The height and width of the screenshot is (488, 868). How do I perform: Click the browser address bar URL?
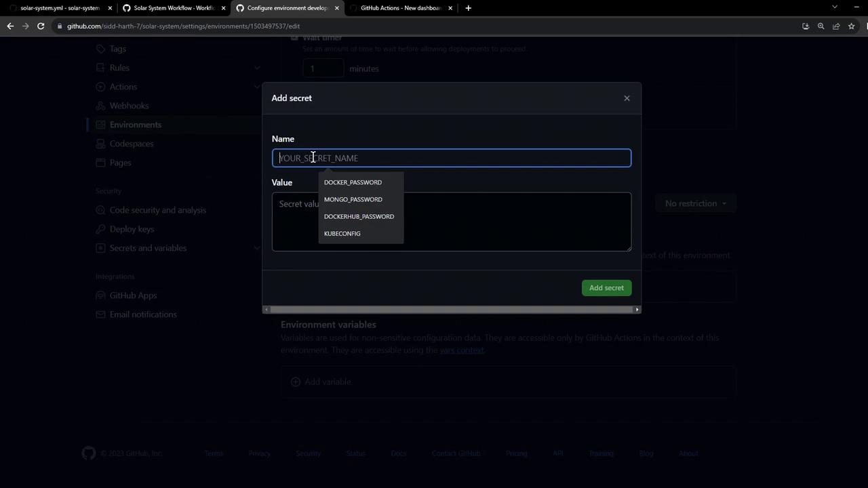183,26
